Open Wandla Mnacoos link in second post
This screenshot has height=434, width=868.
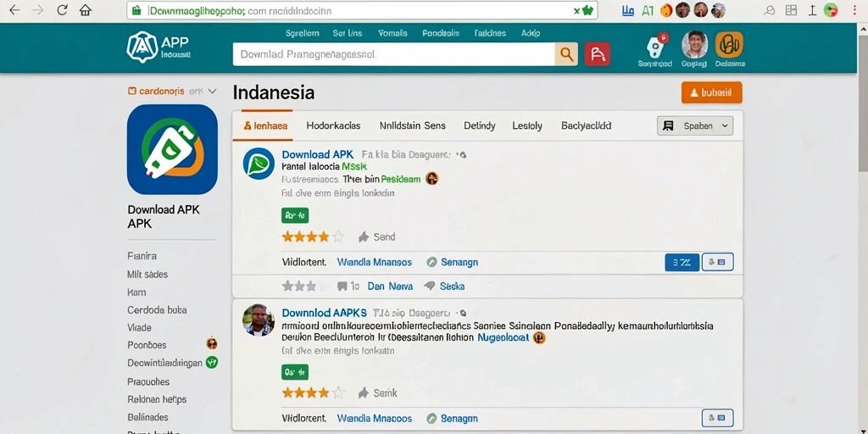point(374,418)
